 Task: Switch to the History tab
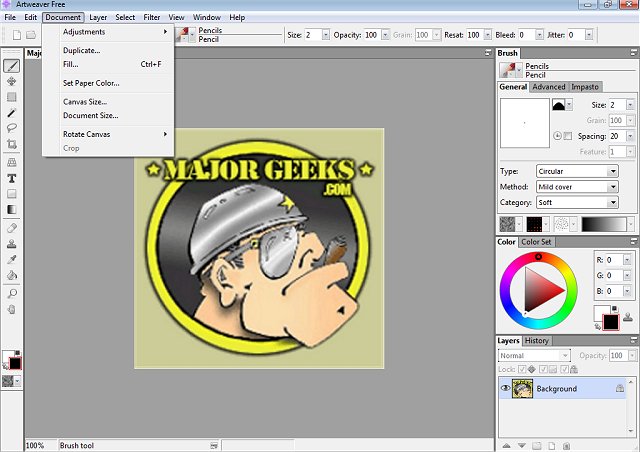coord(536,341)
